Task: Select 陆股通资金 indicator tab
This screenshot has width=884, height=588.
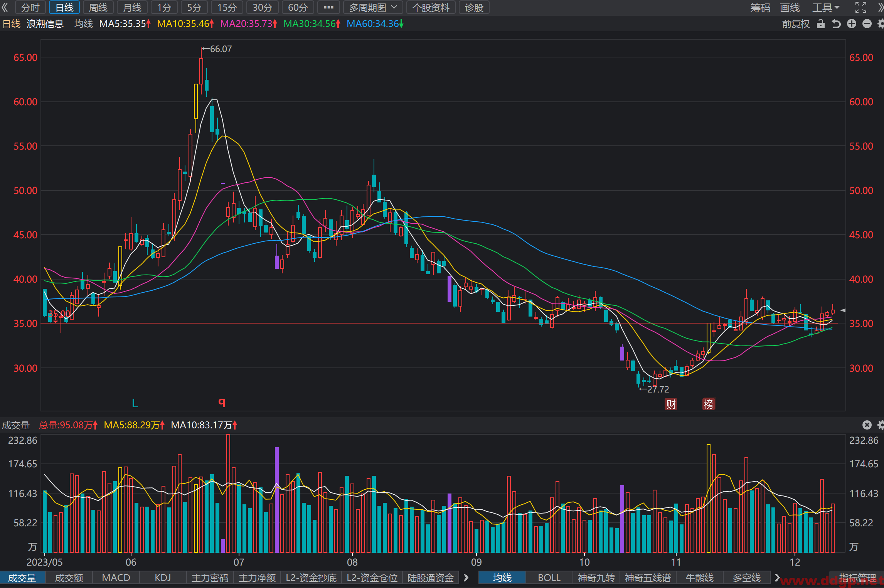Action: (x=431, y=578)
